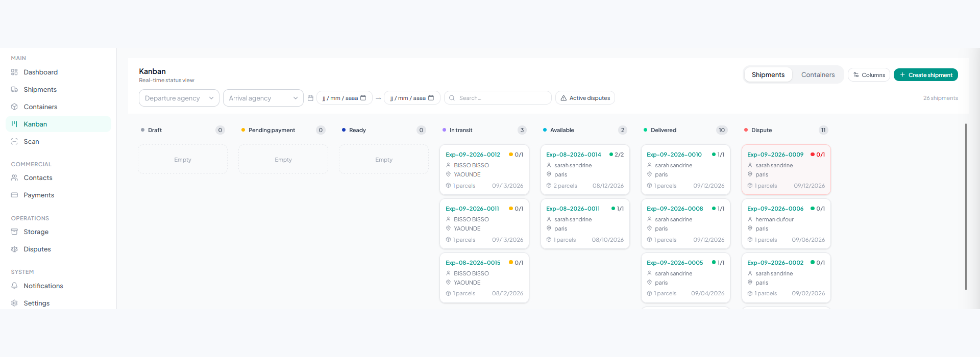Screen dimensions: 980x357
Task: Open Settings sidebar menu
Action: point(58,303)
